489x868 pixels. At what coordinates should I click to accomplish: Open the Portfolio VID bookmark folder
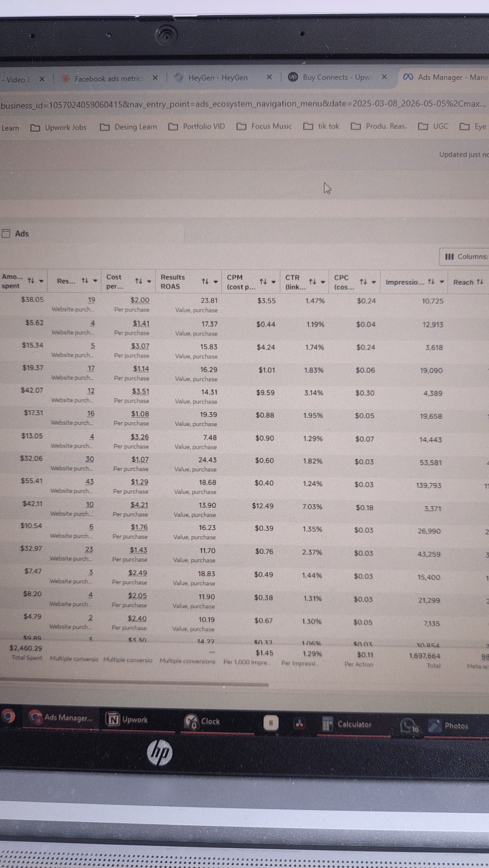(x=196, y=127)
